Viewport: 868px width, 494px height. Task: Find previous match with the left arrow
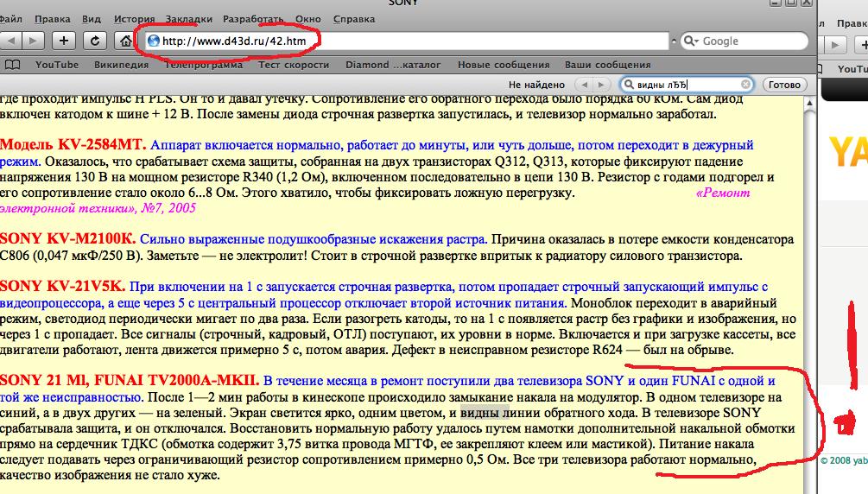[584, 85]
